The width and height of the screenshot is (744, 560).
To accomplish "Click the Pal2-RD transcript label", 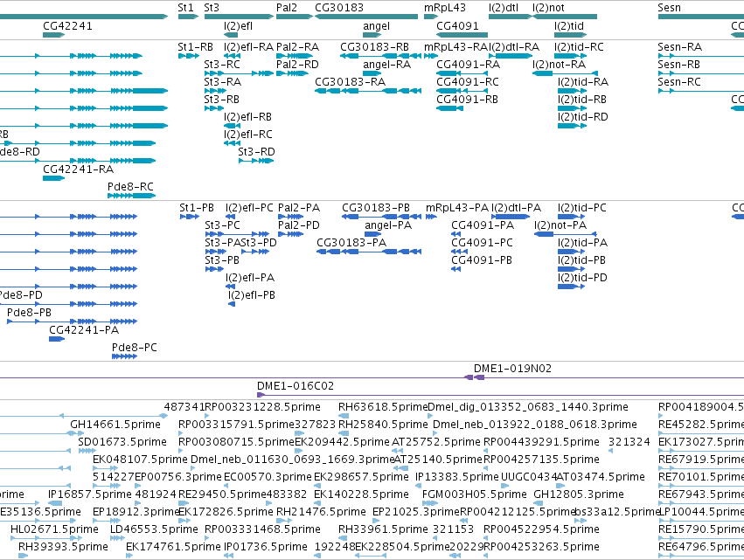I will click(297, 65).
